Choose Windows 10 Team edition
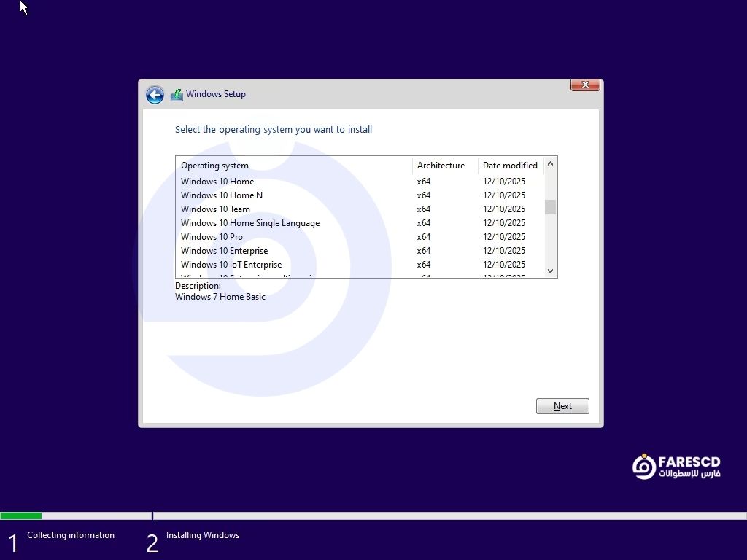Viewport: 747px width, 560px height. (215, 209)
